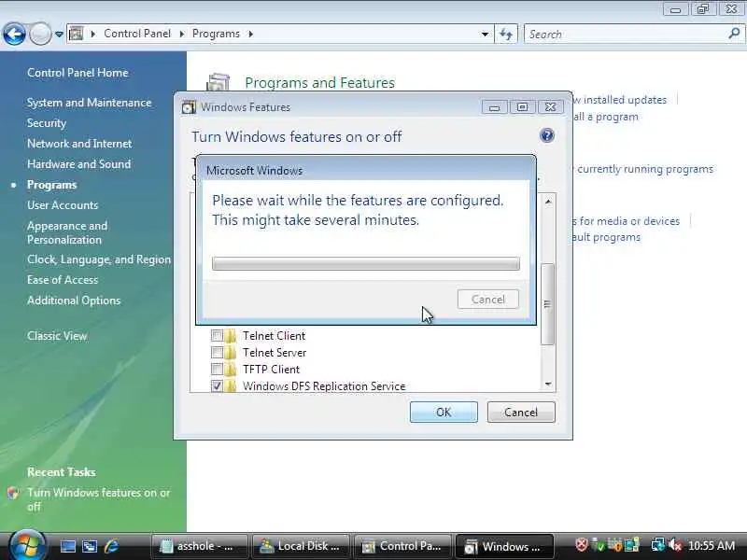Click network connection tray icon
Viewport: 747px width, 560px height.
click(x=658, y=545)
